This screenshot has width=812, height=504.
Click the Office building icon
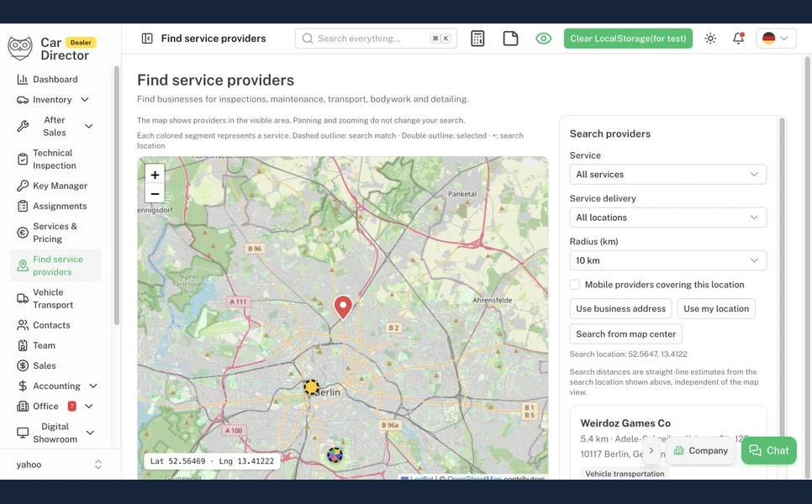[22, 407]
